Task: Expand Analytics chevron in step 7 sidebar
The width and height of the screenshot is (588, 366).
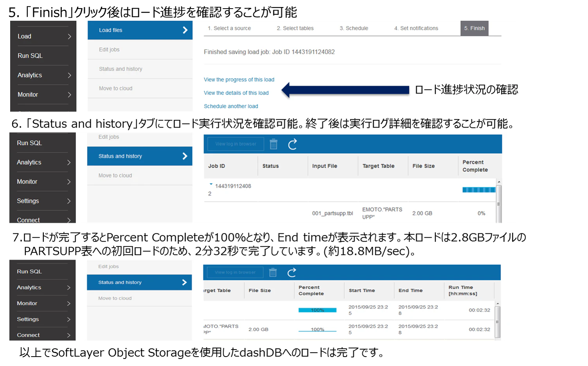Action: pos(69,287)
